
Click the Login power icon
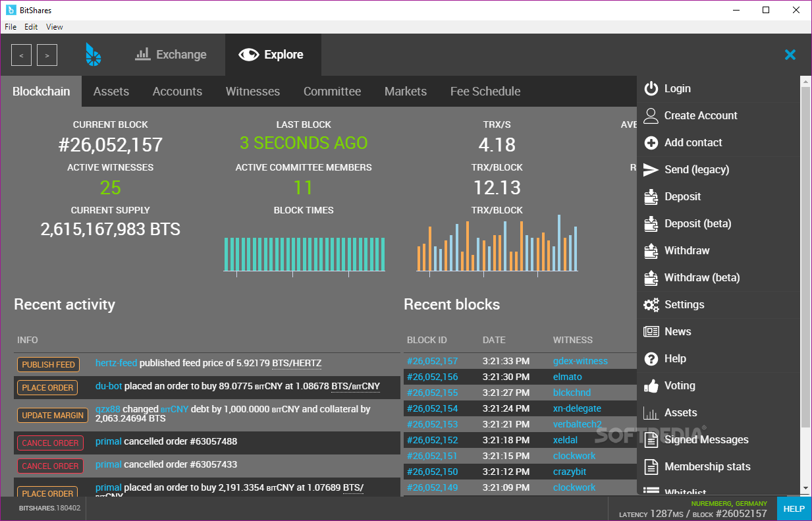(651, 89)
